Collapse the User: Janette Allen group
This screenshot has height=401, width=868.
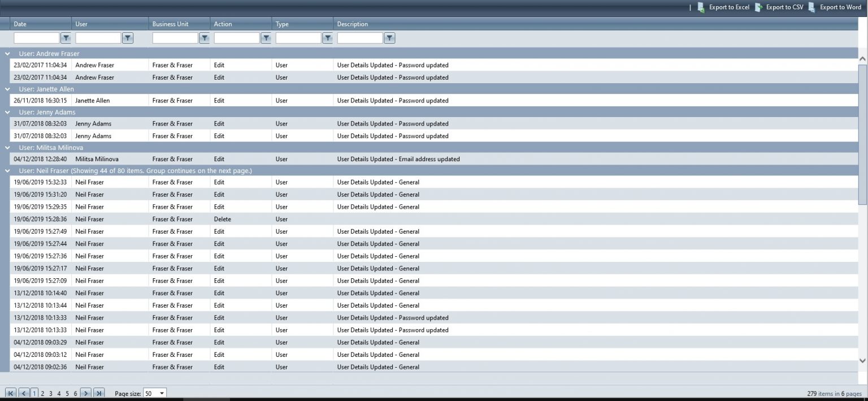[7, 89]
